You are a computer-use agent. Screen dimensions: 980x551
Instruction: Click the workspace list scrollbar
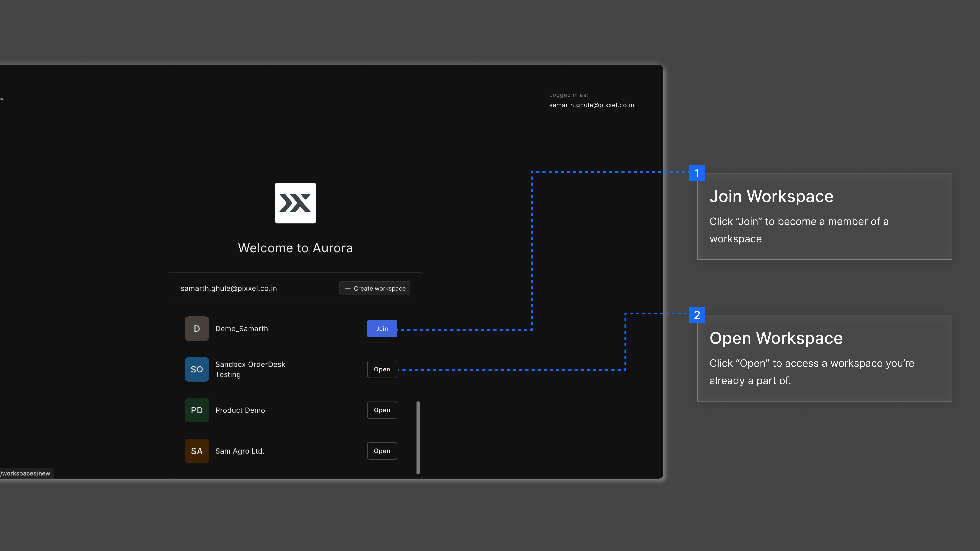pyautogui.click(x=418, y=437)
